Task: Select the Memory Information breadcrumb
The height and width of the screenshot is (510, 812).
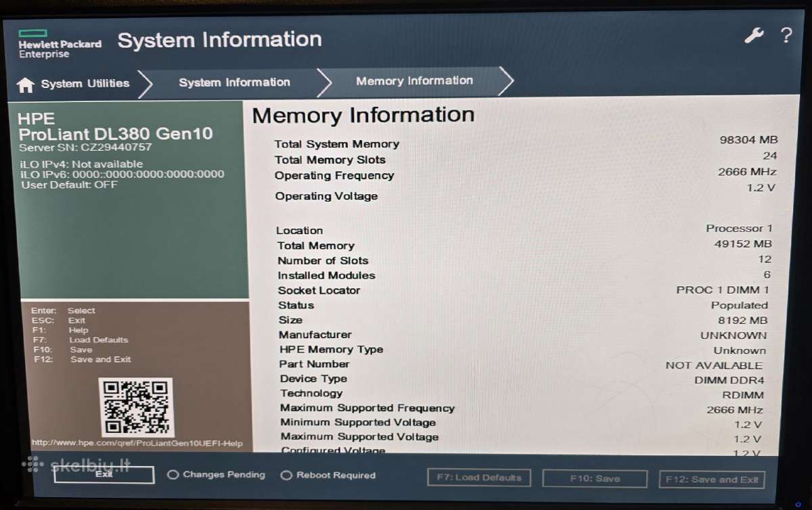Action: [x=415, y=81]
